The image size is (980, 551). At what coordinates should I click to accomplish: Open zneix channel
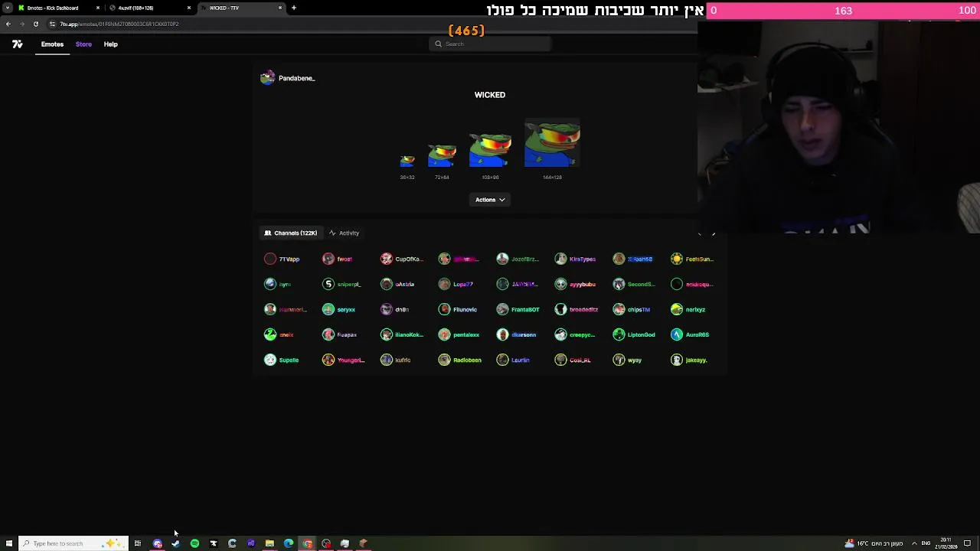tap(279, 334)
